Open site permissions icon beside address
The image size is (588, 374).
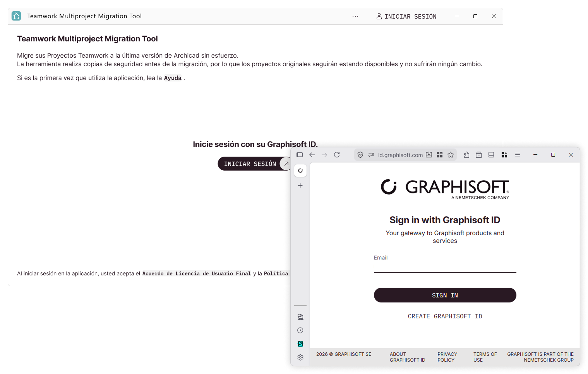[371, 155]
